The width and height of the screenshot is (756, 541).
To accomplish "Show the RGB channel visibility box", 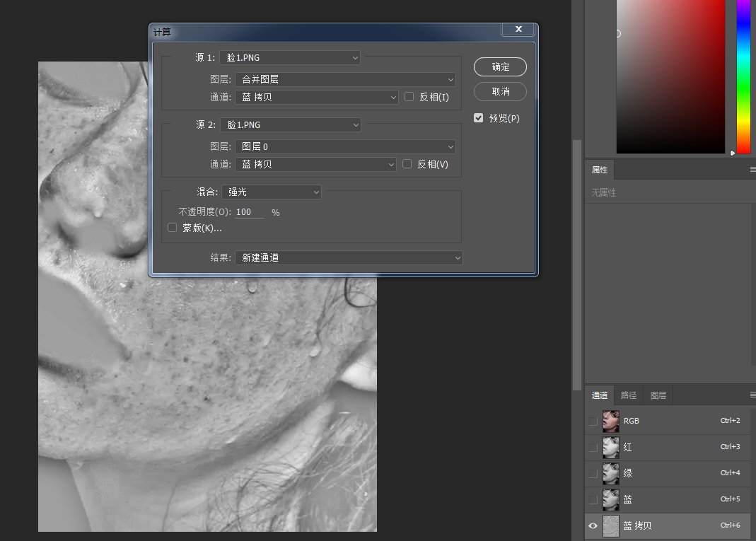I will coord(593,421).
